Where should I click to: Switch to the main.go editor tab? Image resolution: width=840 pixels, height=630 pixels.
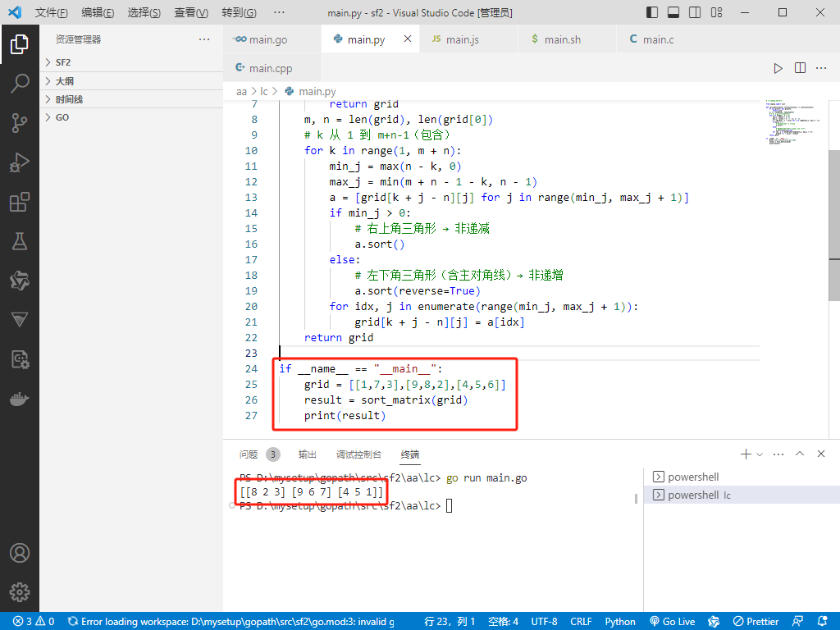[x=272, y=39]
